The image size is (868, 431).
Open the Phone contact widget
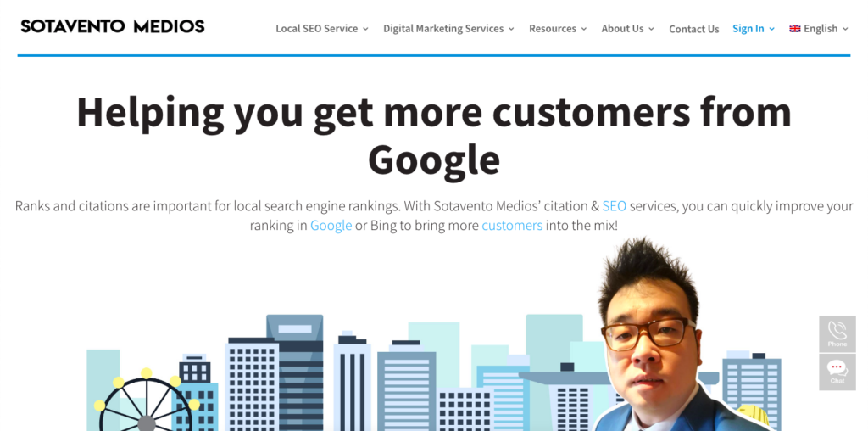pos(837,334)
